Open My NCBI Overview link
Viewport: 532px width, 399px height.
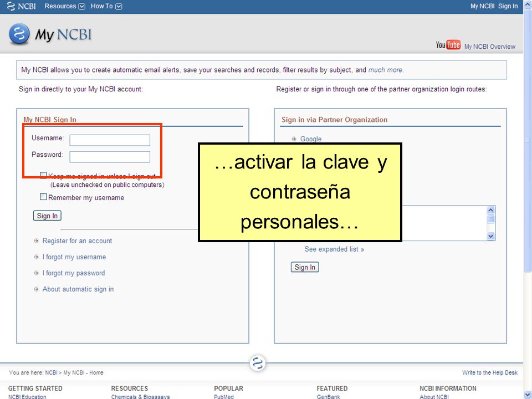click(x=489, y=47)
